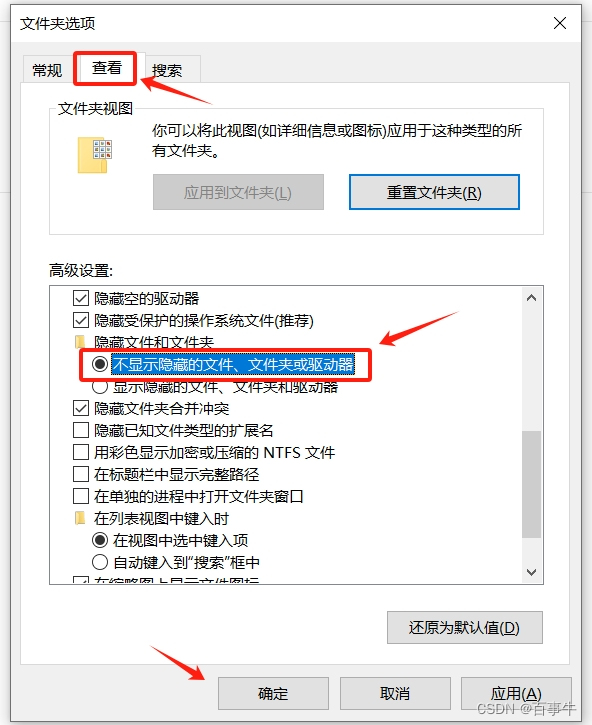Select the 查看 tab
Screen dimensions: 592x725
click(106, 68)
